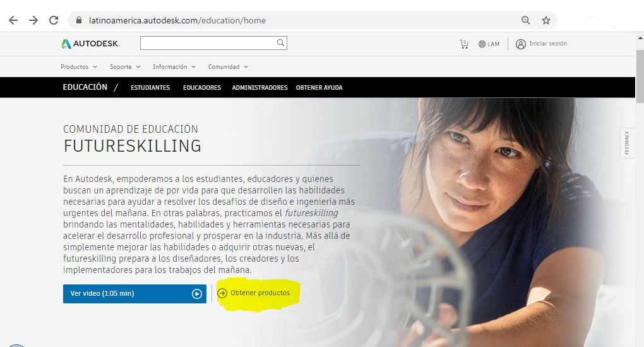This screenshot has height=347, width=644.
Task: Expand the Productos dropdown menu
Action: (x=79, y=66)
